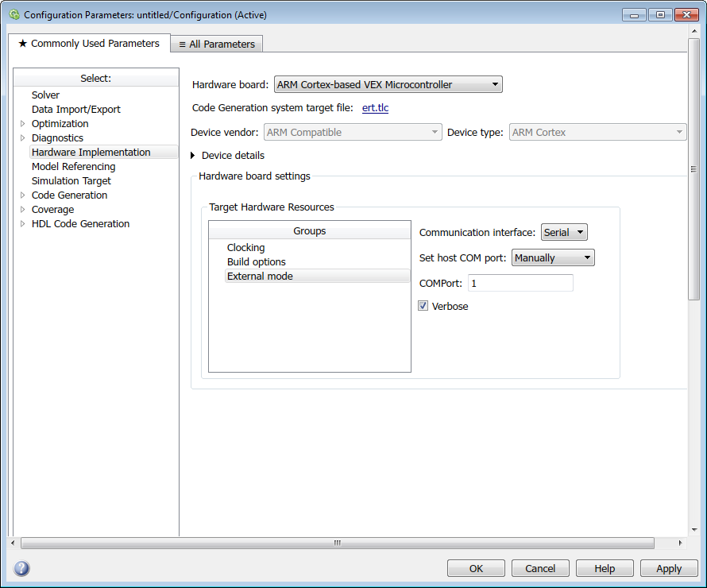Select Solver in the Select tree
Image resolution: width=707 pixels, height=588 pixels.
[45, 95]
